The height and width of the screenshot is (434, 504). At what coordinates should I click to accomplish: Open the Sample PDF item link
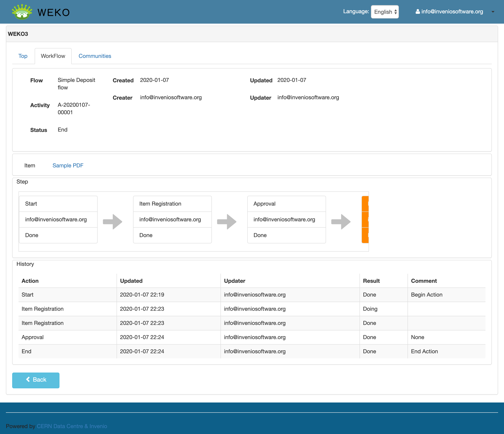coord(68,165)
